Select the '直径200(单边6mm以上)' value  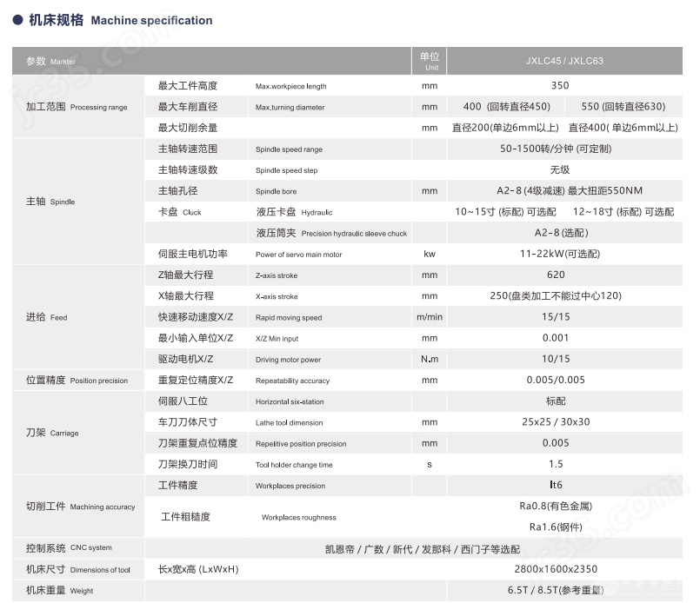point(505,128)
